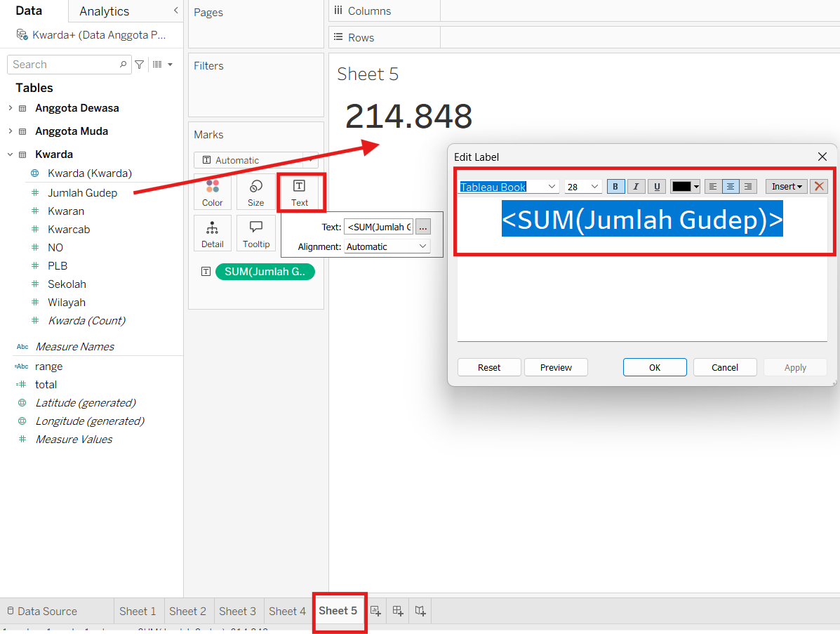Toggle Bold formatting in Edit Label
840x634 pixels.
(x=615, y=186)
